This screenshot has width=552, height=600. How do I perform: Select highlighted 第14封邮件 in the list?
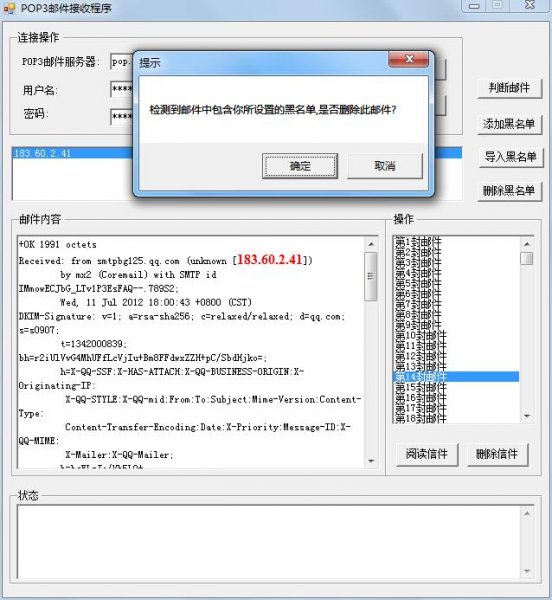pos(456,377)
